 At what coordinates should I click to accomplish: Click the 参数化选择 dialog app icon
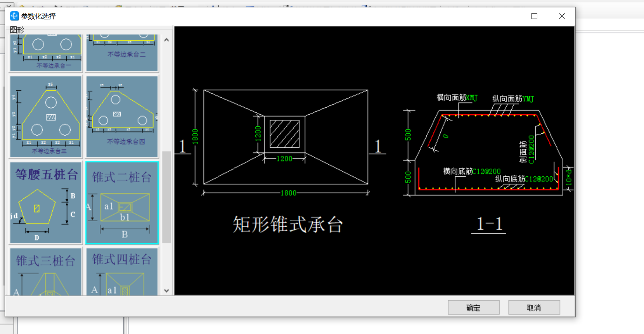pos(14,16)
